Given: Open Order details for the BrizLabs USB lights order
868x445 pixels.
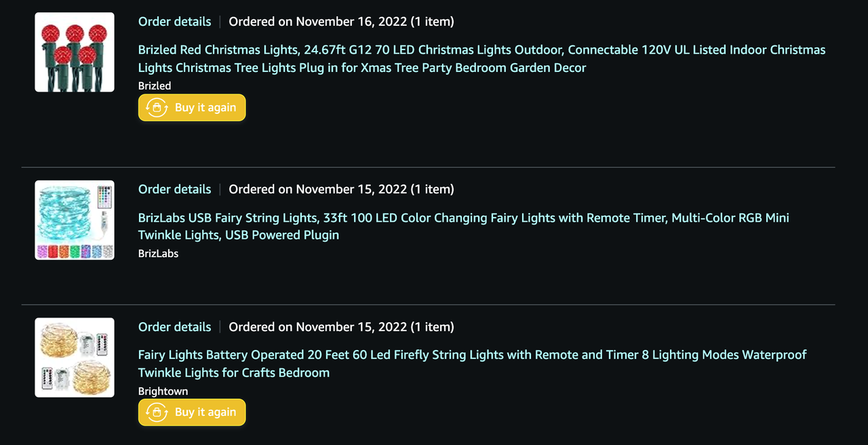Looking at the screenshot, I should pyautogui.click(x=175, y=189).
